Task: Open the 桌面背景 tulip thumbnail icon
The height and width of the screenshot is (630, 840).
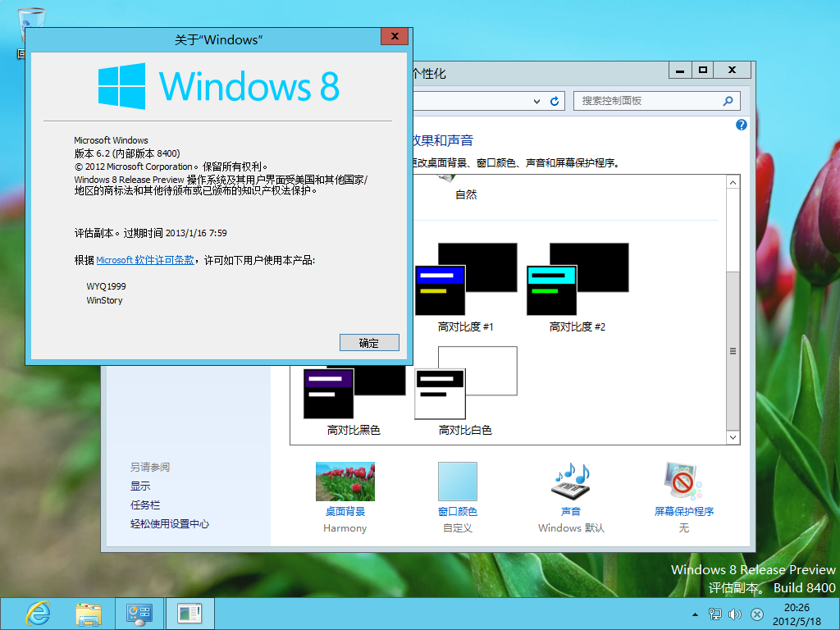Action: (345, 482)
